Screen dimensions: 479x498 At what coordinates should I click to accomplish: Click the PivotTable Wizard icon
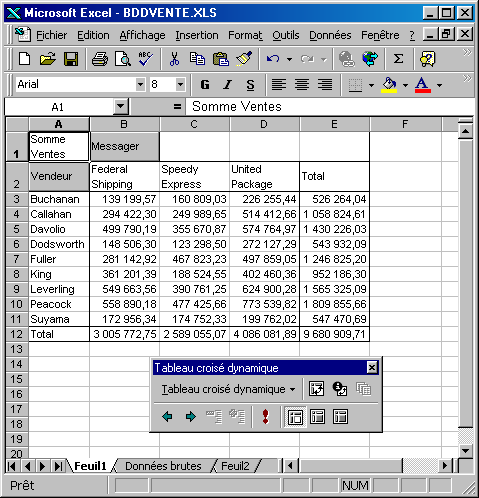coord(316,389)
